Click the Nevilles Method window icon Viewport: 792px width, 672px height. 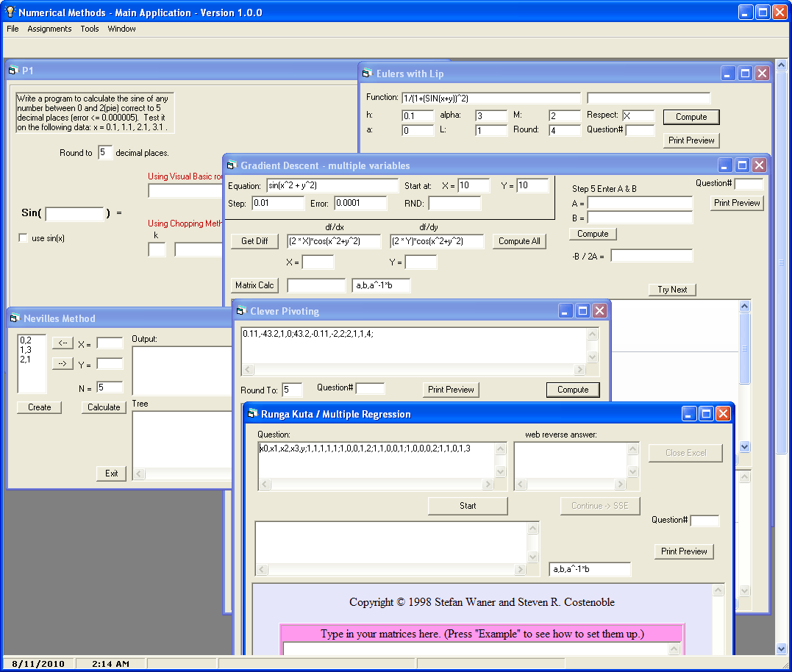(x=14, y=318)
